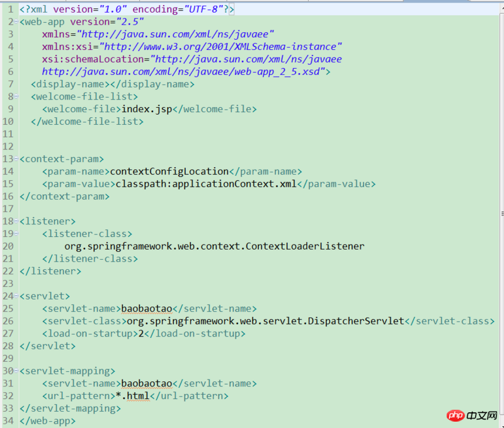Click "baobaotao" servlet name on line 25
504x428 pixels.
coord(147,309)
